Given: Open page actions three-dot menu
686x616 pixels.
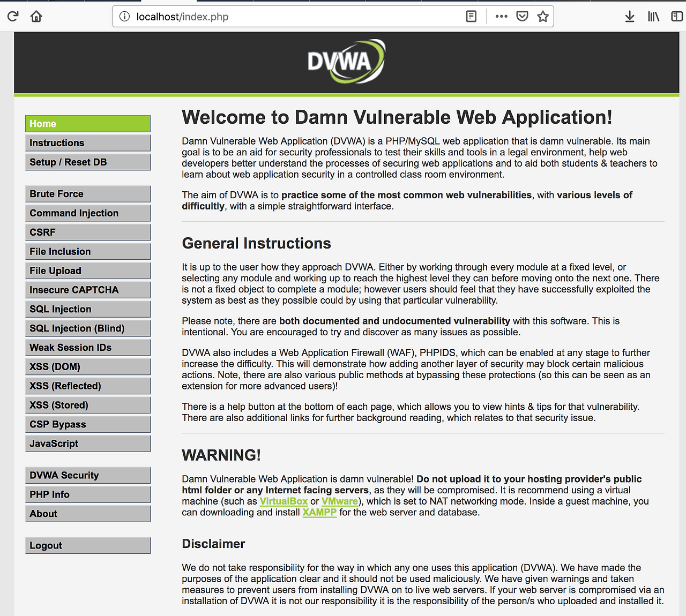Looking at the screenshot, I should (x=502, y=17).
